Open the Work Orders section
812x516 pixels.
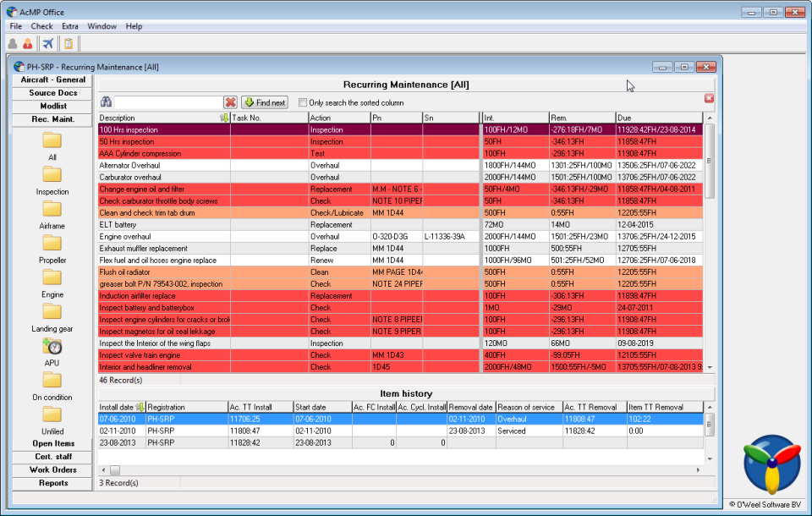tap(51, 469)
